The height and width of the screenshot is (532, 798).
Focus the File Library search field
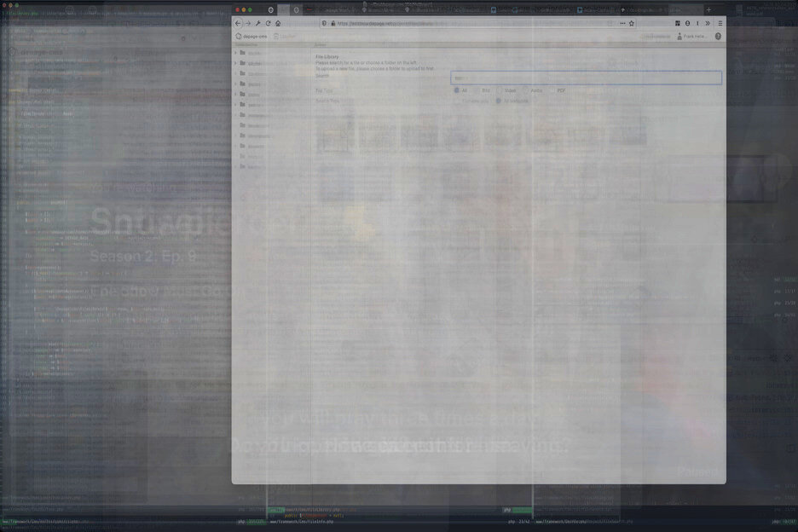pos(586,78)
